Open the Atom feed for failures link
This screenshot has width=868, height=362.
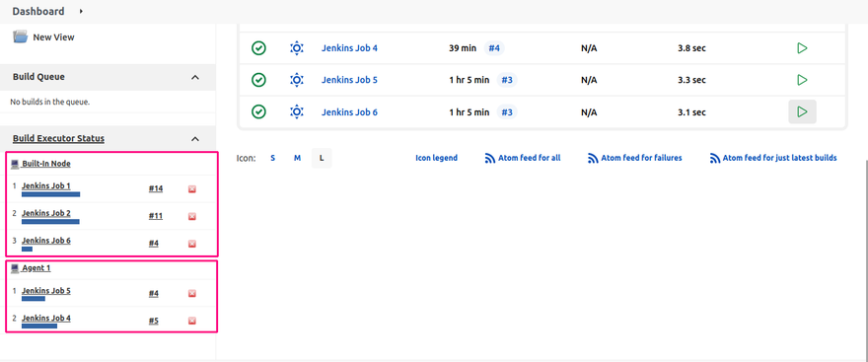click(x=641, y=158)
